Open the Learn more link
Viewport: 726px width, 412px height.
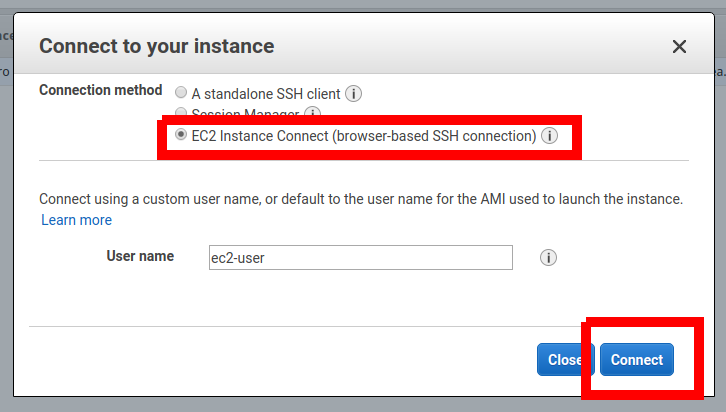pyautogui.click(x=76, y=220)
